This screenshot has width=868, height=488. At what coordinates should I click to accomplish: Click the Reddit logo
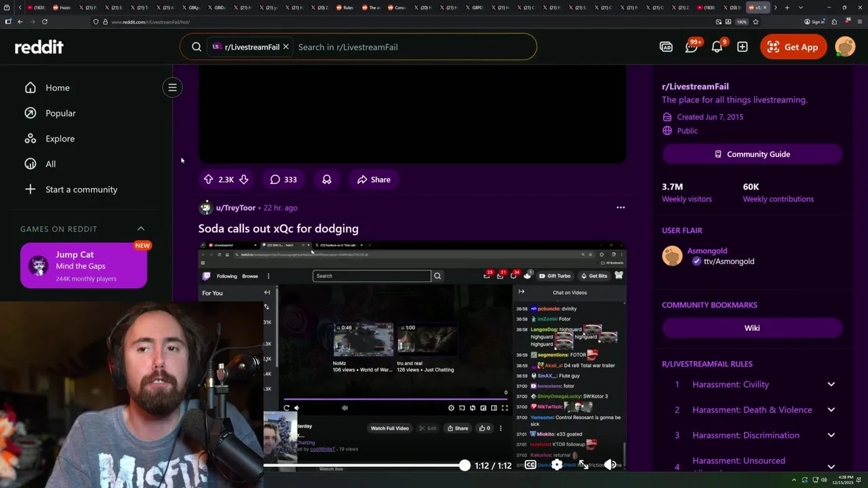click(39, 47)
